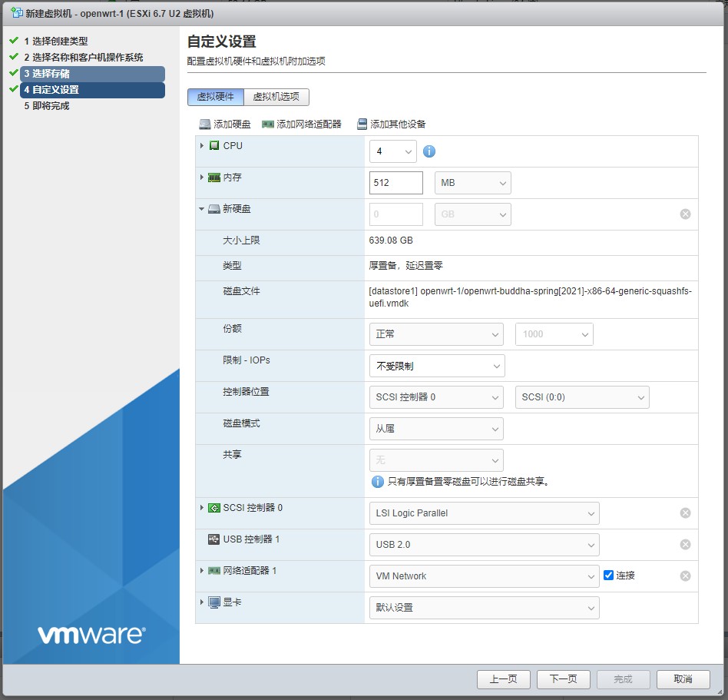Click the add network adapter icon (添加网络适配器)

268,124
